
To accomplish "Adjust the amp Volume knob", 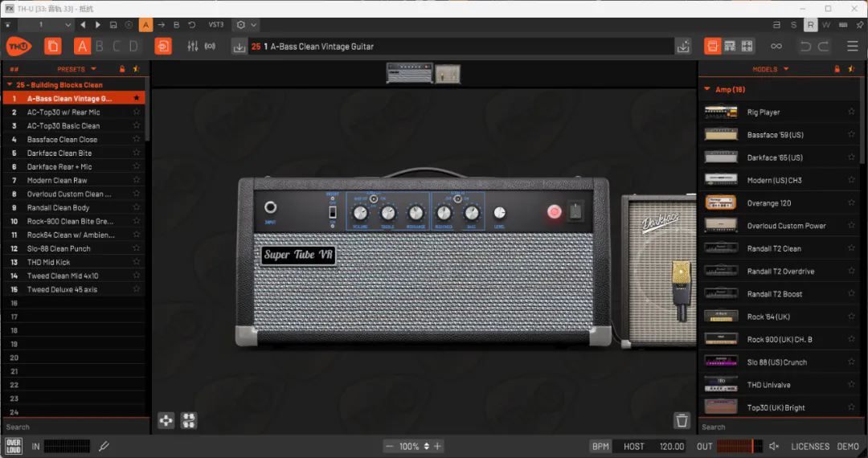I will coord(360,213).
